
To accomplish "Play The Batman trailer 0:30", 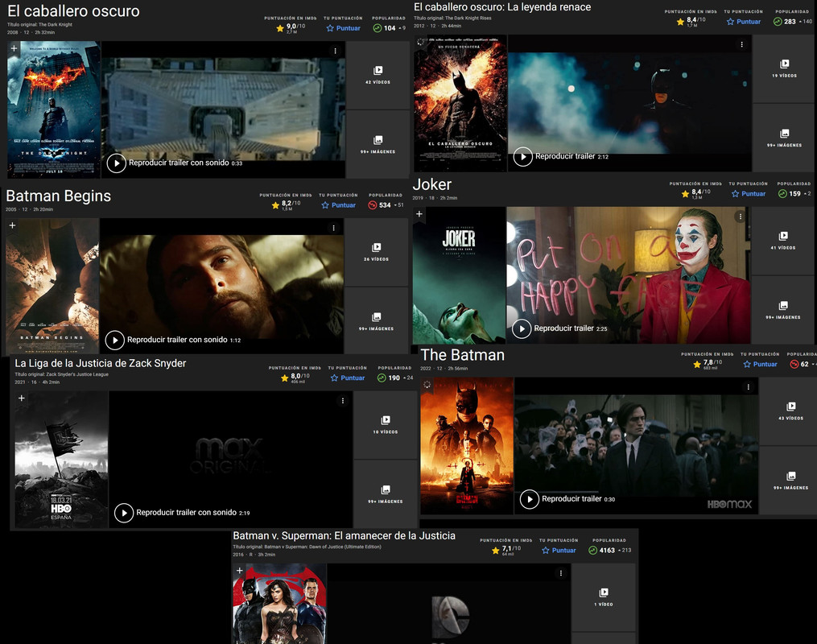I will (567, 499).
